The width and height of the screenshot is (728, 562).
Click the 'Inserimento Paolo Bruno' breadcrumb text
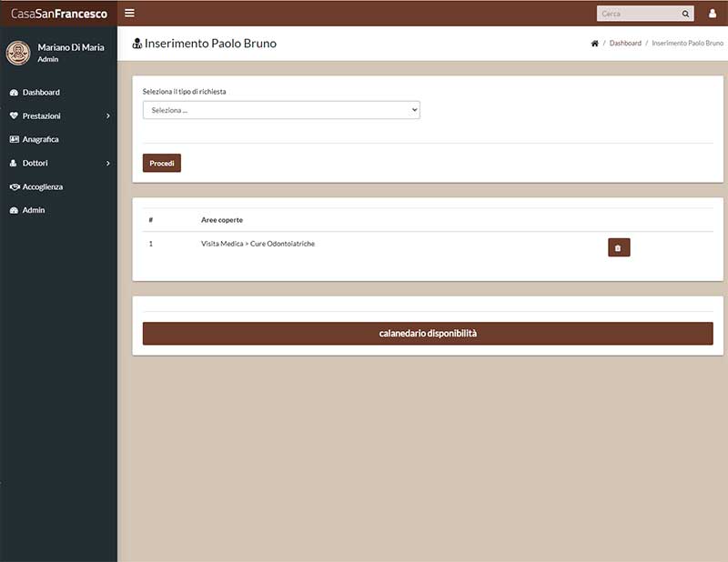pyautogui.click(x=687, y=43)
